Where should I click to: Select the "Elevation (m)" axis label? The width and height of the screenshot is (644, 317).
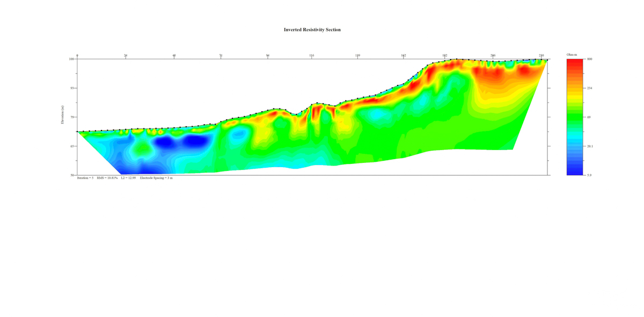pyautogui.click(x=63, y=115)
